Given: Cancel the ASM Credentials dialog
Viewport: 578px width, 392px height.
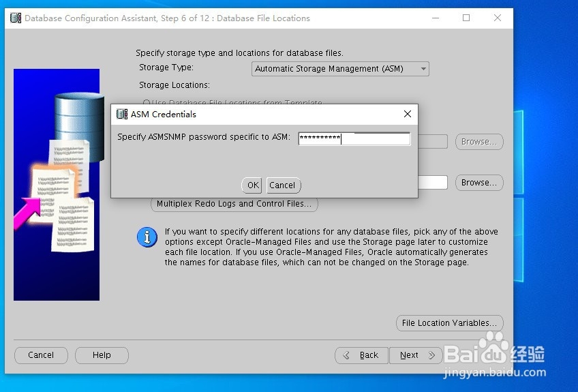Looking at the screenshot, I should [x=284, y=185].
